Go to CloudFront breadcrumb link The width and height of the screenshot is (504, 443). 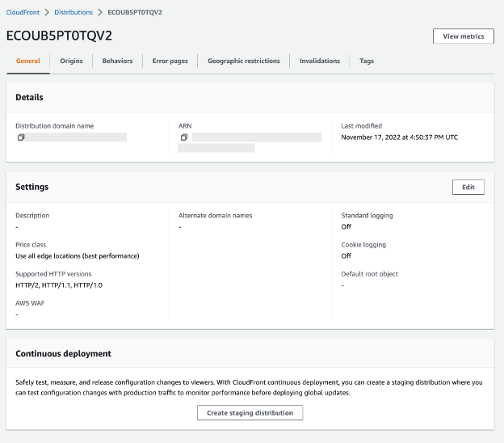22,12
